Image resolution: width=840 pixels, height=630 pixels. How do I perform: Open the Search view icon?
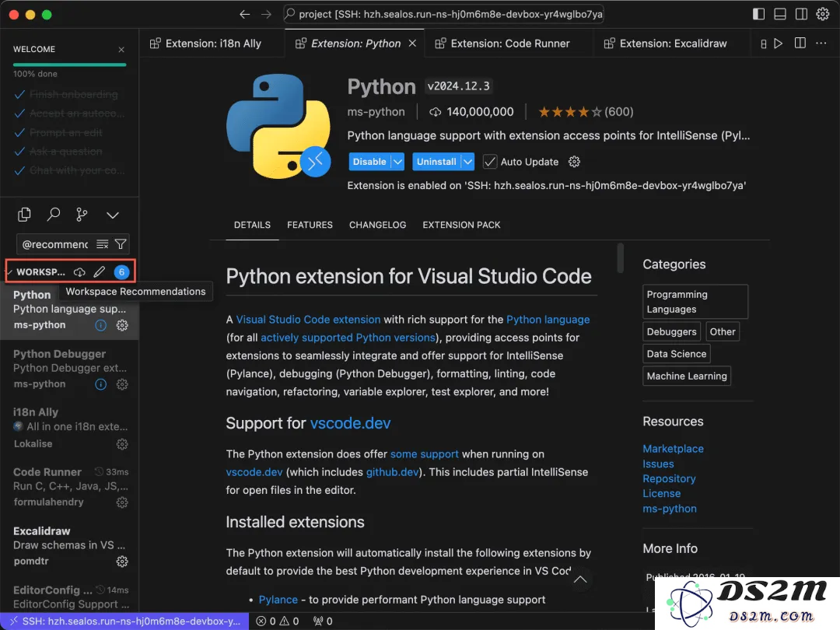tap(53, 215)
